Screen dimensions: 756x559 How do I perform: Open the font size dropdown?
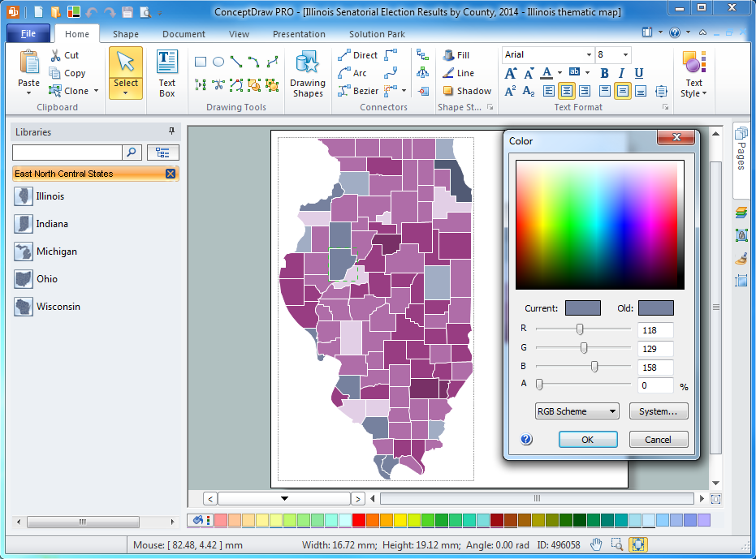(x=625, y=54)
